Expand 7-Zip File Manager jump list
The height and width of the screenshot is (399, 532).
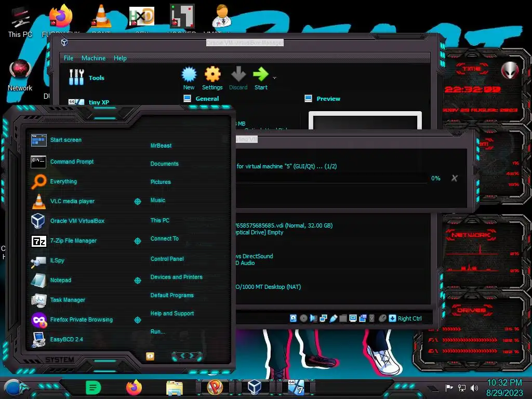point(138,241)
